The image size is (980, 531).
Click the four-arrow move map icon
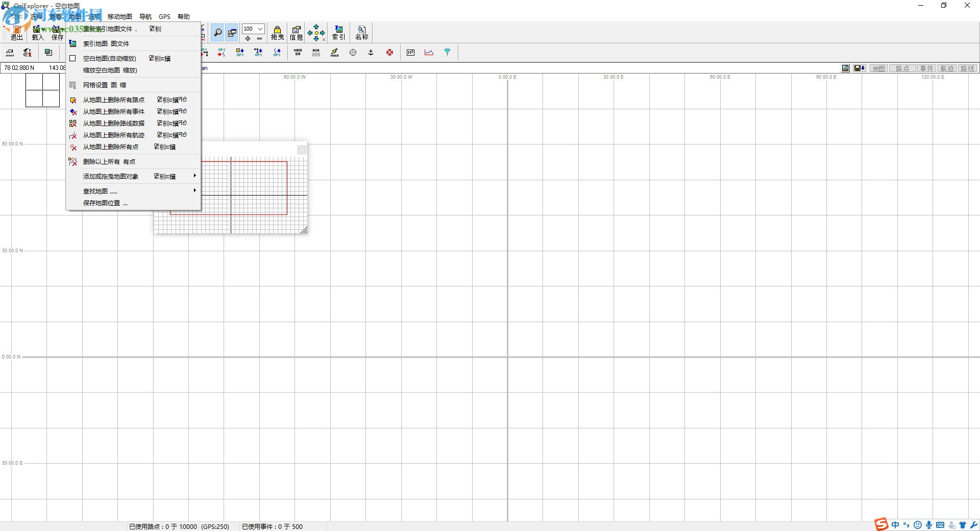pos(316,33)
